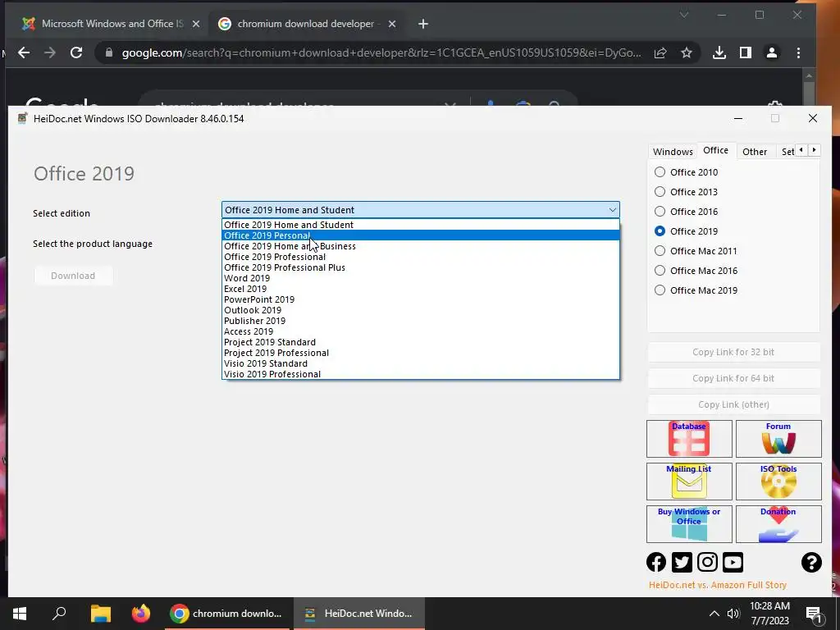
Task: Open HeiDoc Twitter page icon
Action: (682, 562)
